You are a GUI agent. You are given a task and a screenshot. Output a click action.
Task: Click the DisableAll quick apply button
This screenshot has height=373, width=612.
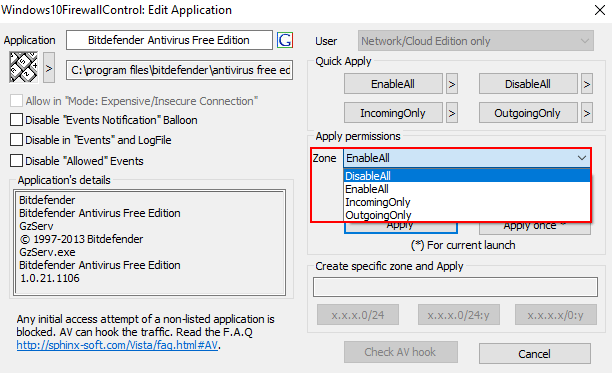528,84
